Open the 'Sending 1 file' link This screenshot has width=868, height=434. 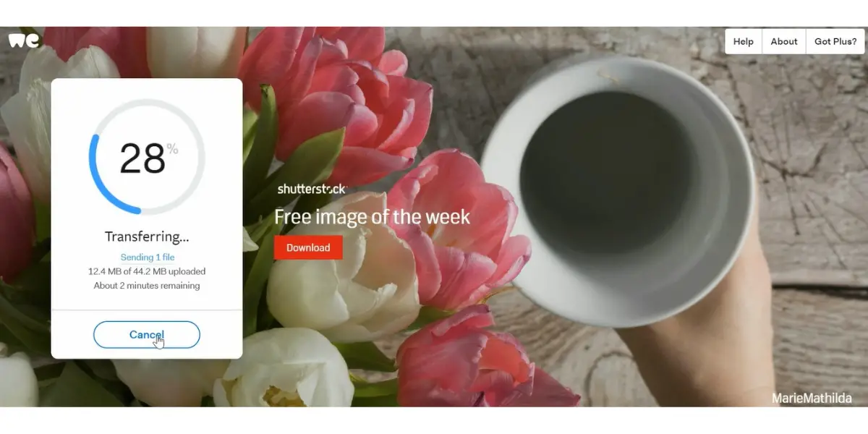pyautogui.click(x=148, y=258)
